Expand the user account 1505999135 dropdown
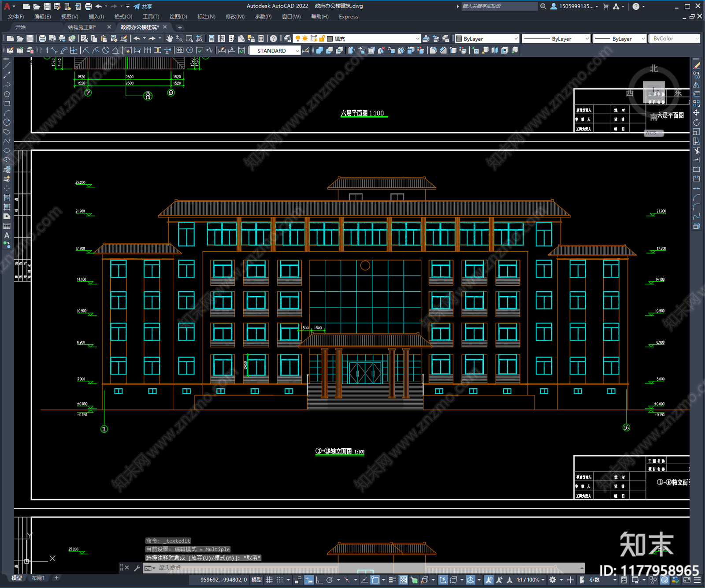The width and height of the screenshot is (705, 588). point(575,6)
